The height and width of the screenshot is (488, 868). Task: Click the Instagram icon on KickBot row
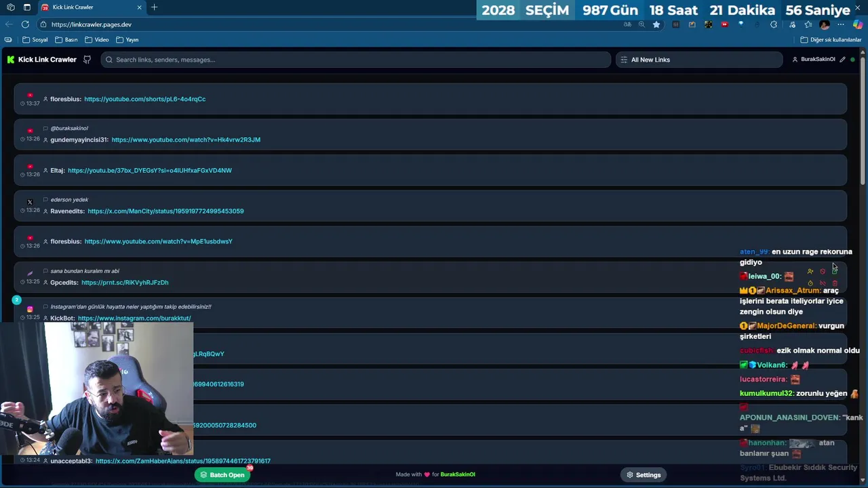30,309
